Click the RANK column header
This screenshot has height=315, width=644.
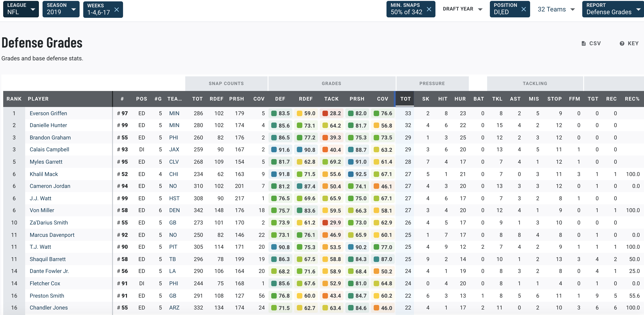pos(14,99)
